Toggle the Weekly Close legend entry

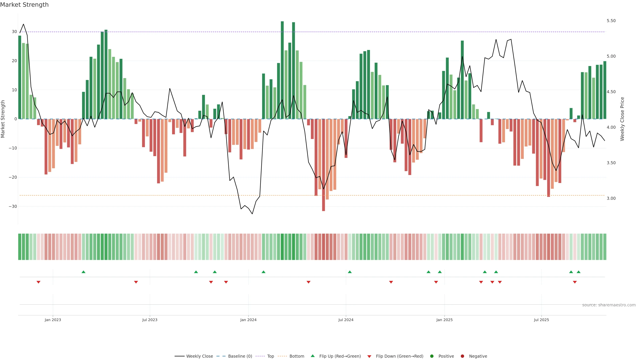point(200,356)
